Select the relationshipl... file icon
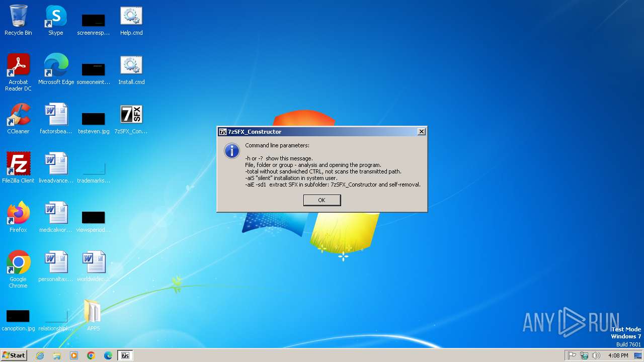 [x=56, y=319]
